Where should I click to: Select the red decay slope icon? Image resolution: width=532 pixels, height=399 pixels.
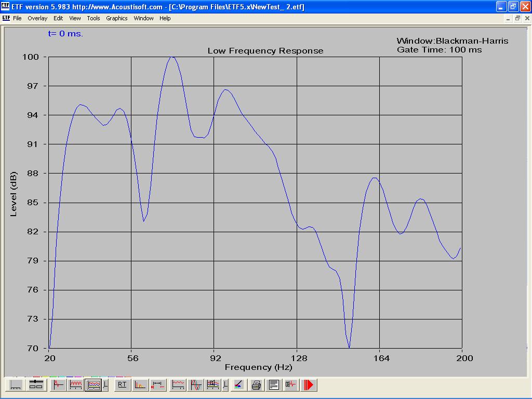pyautogui.click(x=140, y=385)
